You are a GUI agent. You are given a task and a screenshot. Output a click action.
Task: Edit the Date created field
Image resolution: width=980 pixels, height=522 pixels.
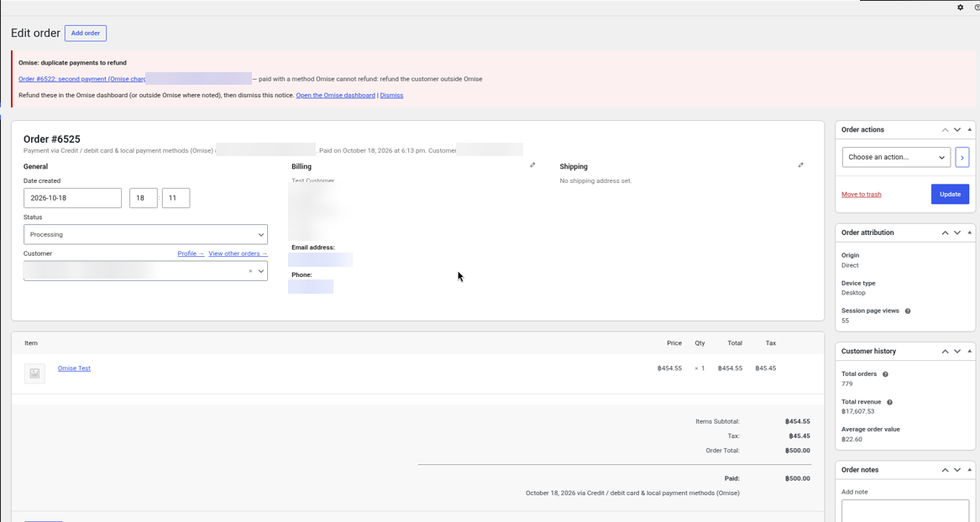[72, 198]
